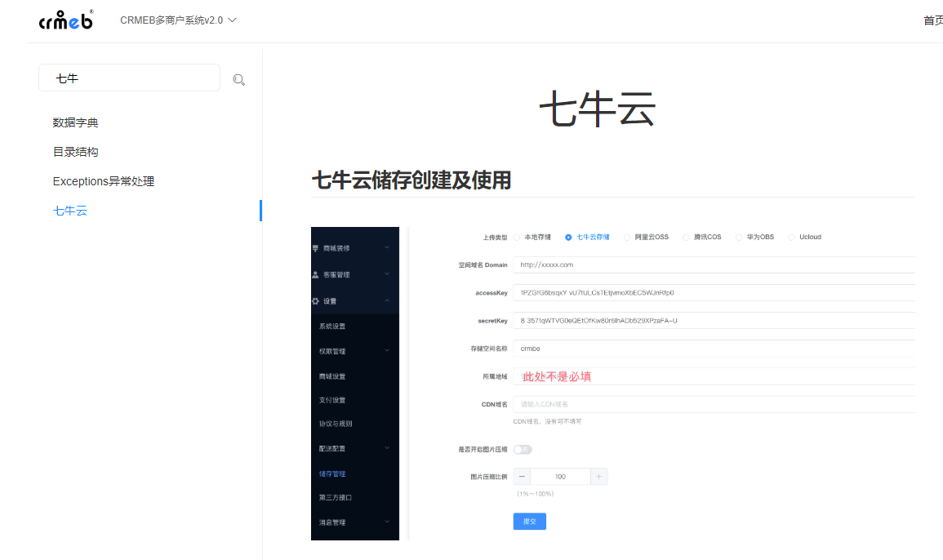Expand the 配送配置 submenu chevron
This screenshot has width=943, height=560.
point(387,447)
